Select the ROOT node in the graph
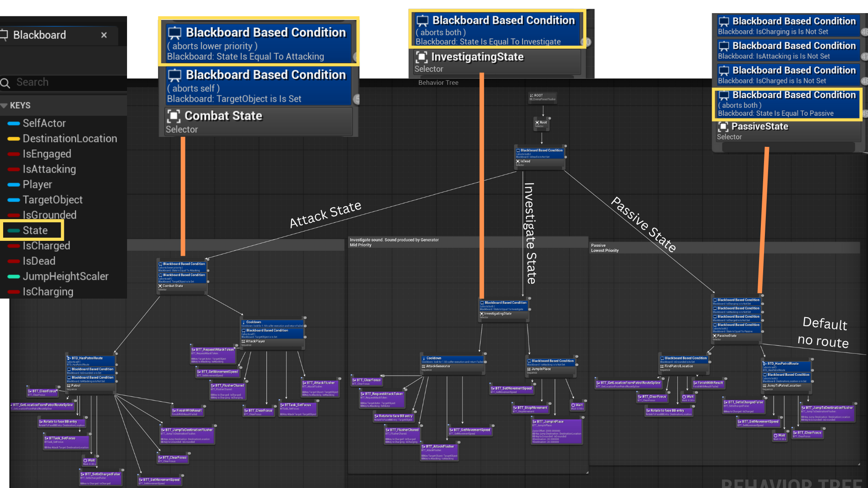This screenshot has width=868, height=488. pos(542,97)
